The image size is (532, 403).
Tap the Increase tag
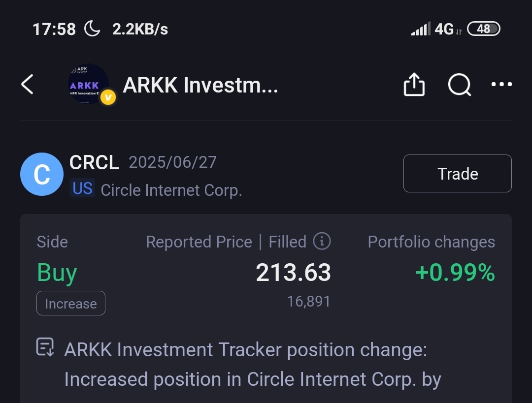pyautogui.click(x=71, y=303)
